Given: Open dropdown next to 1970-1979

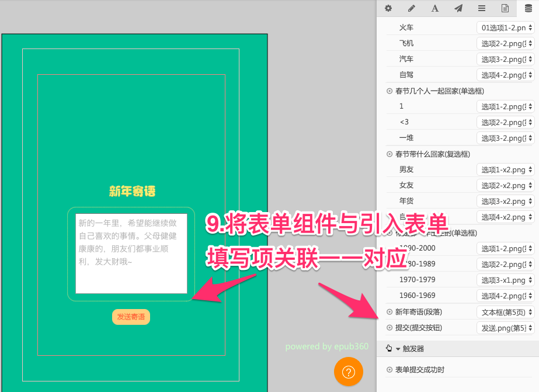Looking at the screenshot, I should pos(505,280).
